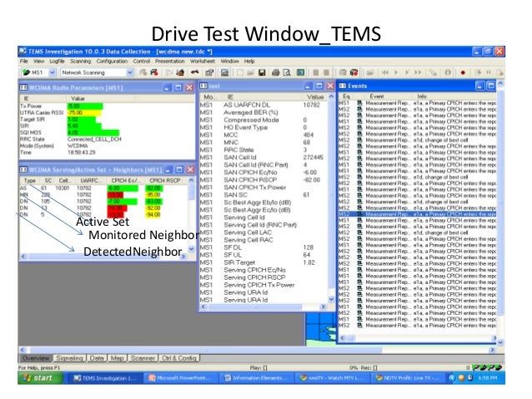The height and width of the screenshot is (399, 532).
Task: Select the SAN Cell Id row
Action: [263, 157]
